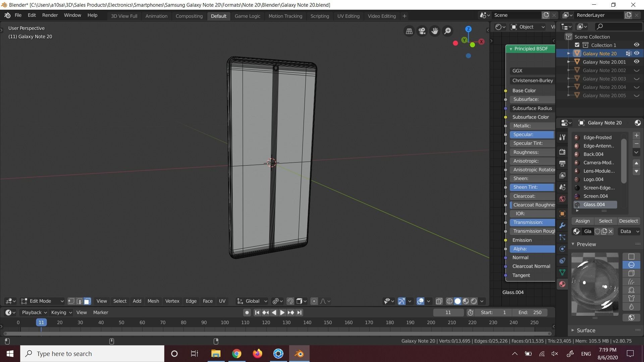Switch to wireframe shading
Viewport: 644px width, 362px height.
point(449,301)
